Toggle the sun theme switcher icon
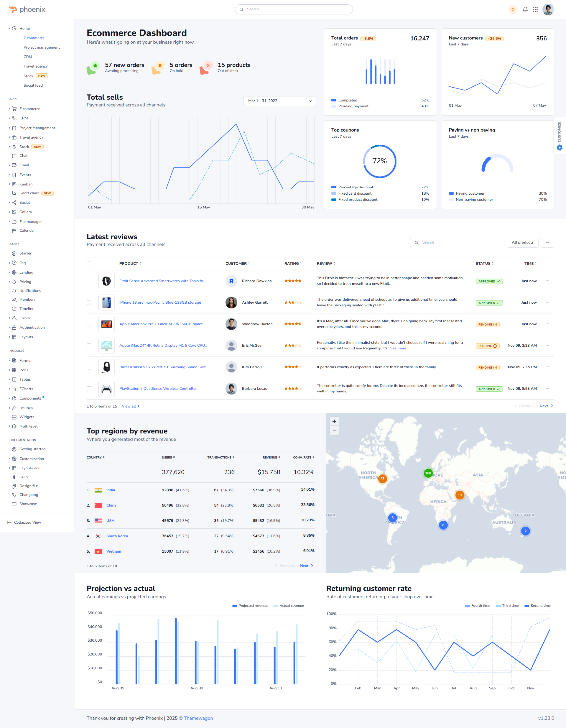Screen dimensions: 566x728 [513, 9]
